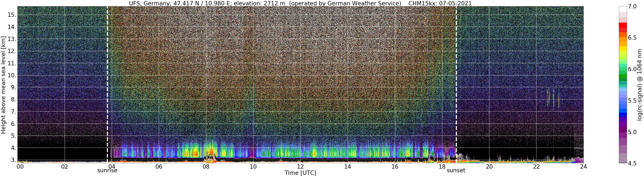Click the yellow band of the colorbar
The width and height of the screenshot is (644, 177).
[623, 49]
